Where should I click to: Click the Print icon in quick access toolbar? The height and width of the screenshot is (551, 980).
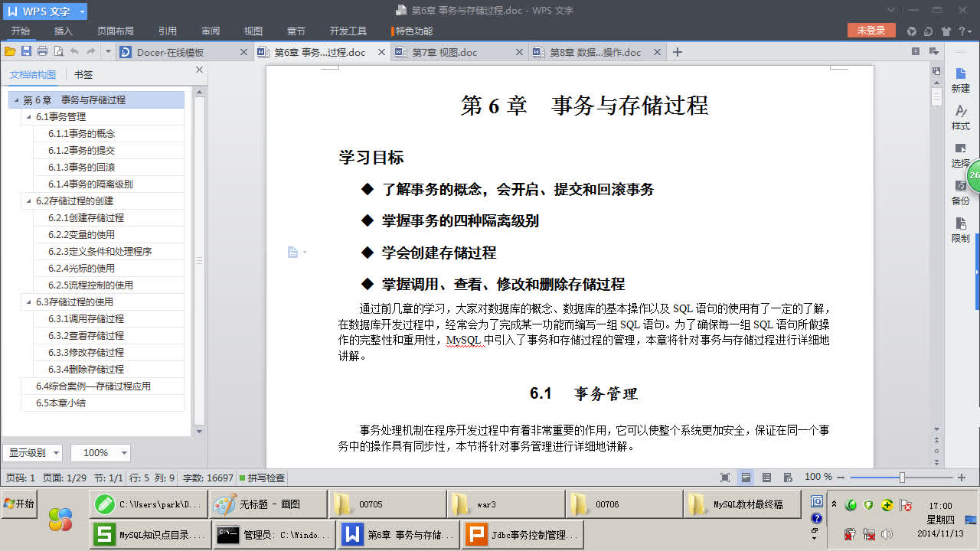43,51
